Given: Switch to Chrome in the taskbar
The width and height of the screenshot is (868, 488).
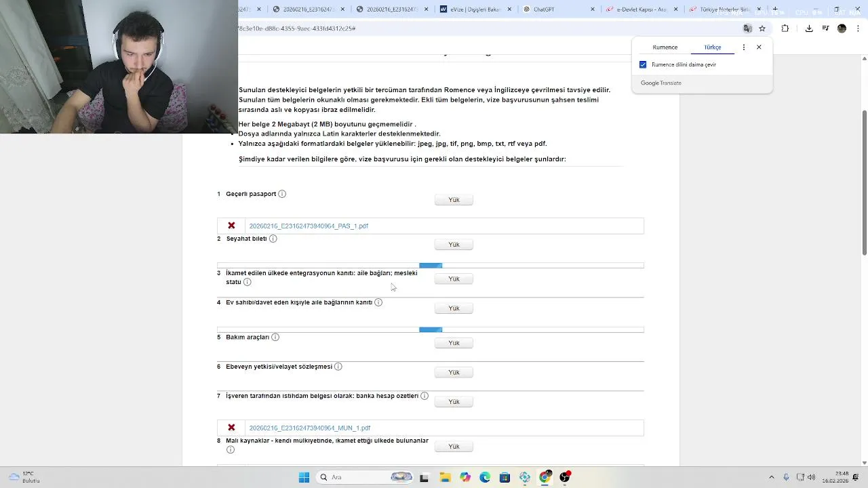Looking at the screenshot, I should point(545,477).
